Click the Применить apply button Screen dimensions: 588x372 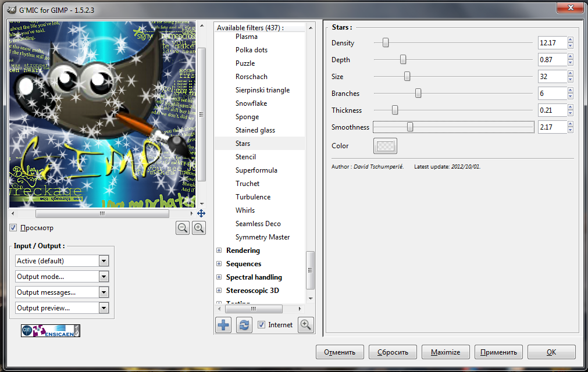pyautogui.click(x=498, y=352)
